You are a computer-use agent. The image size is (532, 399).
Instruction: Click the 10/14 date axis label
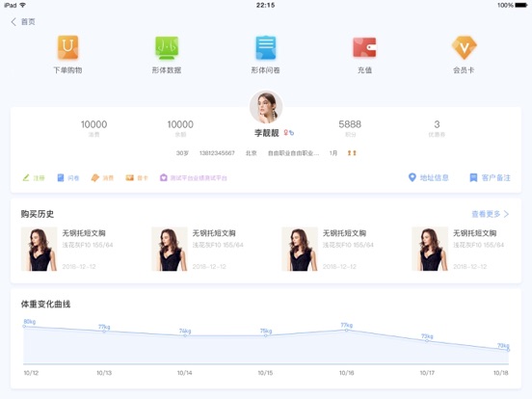pos(185,373)
